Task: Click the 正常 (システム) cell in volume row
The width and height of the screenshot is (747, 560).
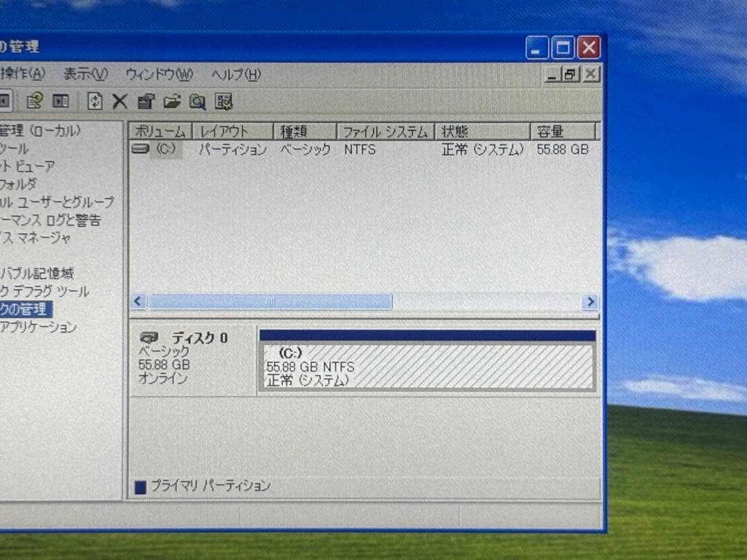Action: 482,149
